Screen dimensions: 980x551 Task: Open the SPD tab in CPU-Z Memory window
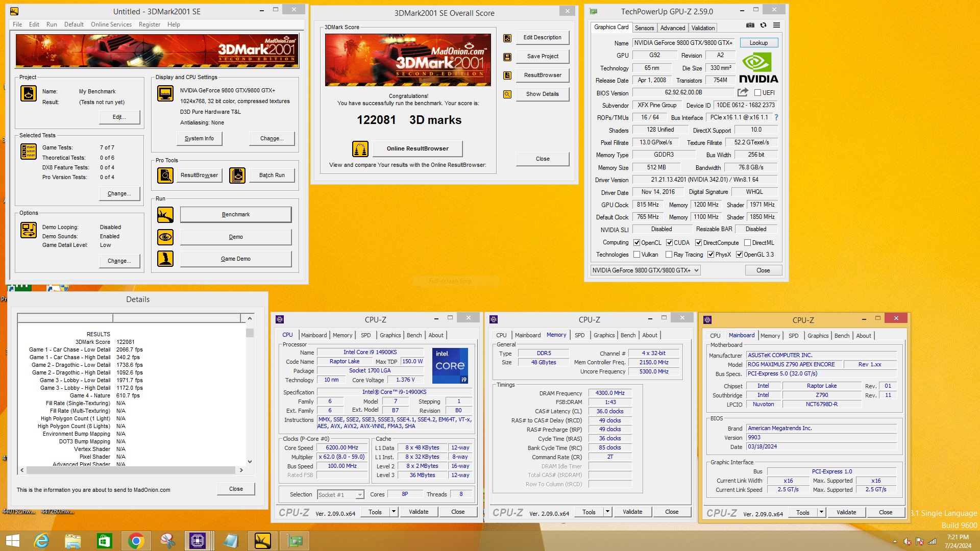[x=580, y=335]
